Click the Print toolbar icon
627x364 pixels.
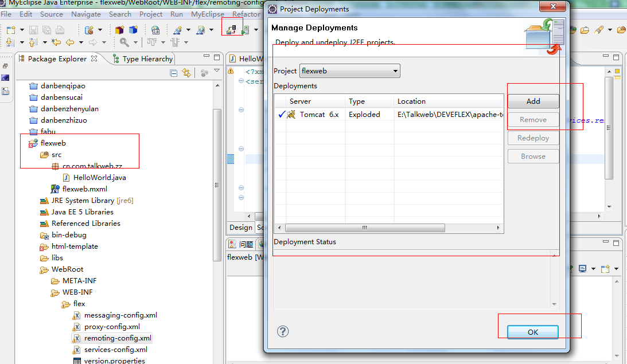coord(60,30)
